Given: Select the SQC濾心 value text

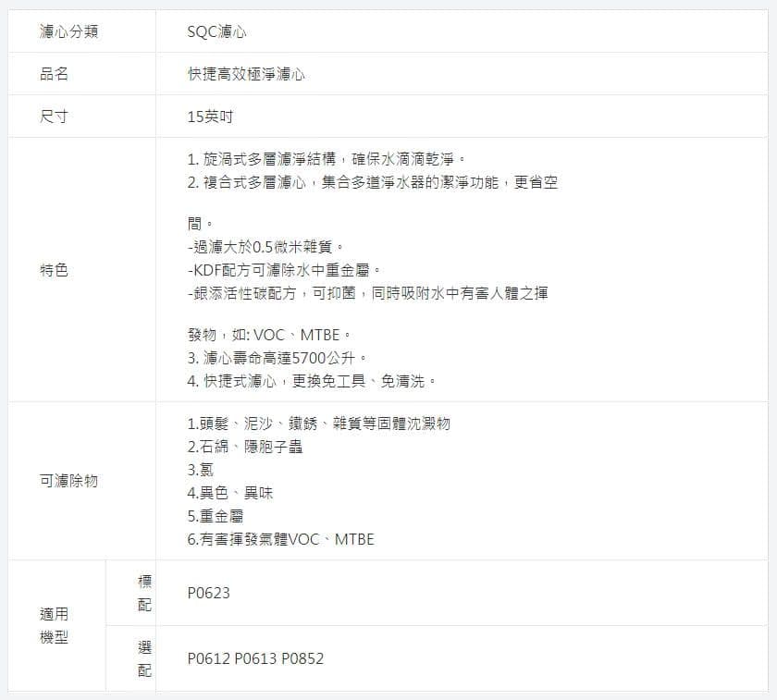Looking at the screenshot, I should point(216,32).
